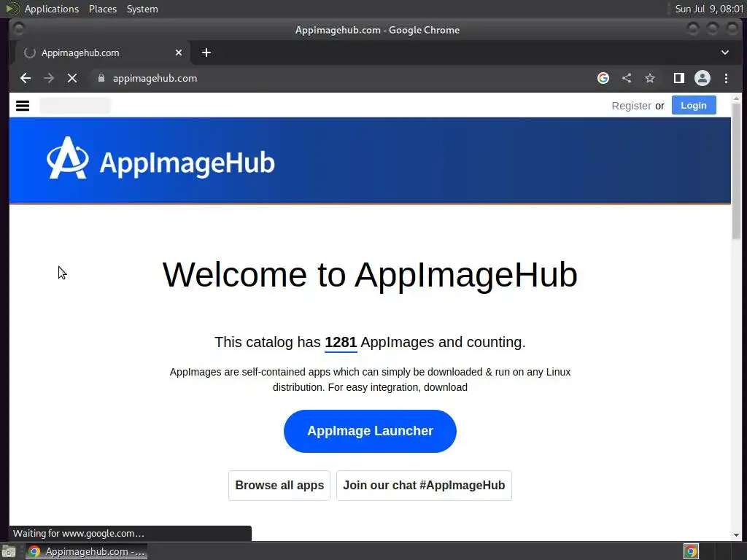Open the Chrome profile avatar
Image resolution: width=747 pixels, height=560 pixels.
click(703, 78)
